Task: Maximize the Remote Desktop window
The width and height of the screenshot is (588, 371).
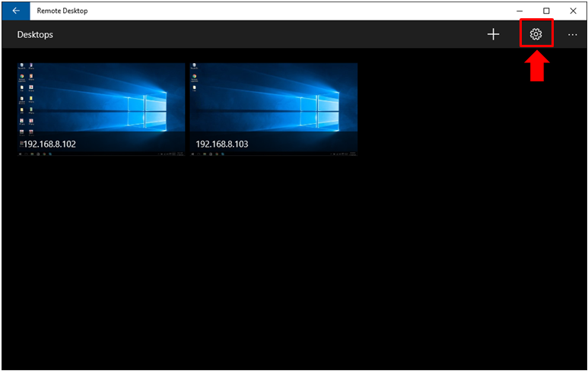Action: (x=546, y=11)
